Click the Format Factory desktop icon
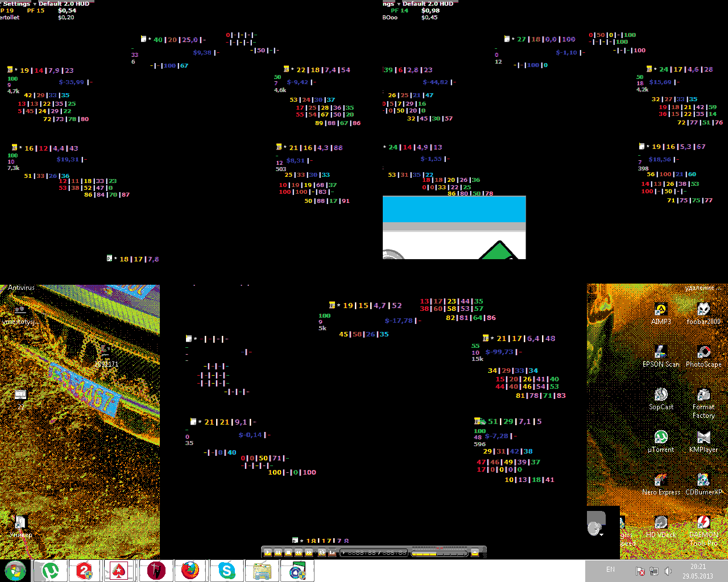Viewport: 728px width, 582px height. (x=704, y=403)
